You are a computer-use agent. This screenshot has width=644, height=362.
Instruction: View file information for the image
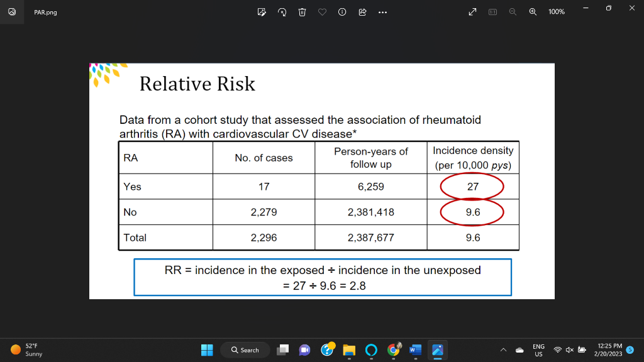[342, 11]
